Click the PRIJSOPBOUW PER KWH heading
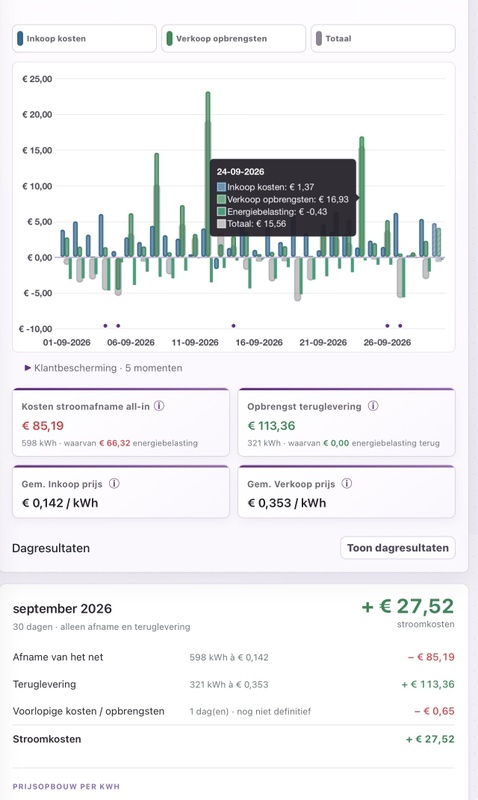The height and width of the screenshot is (800, 478). [x=66, y=786]
